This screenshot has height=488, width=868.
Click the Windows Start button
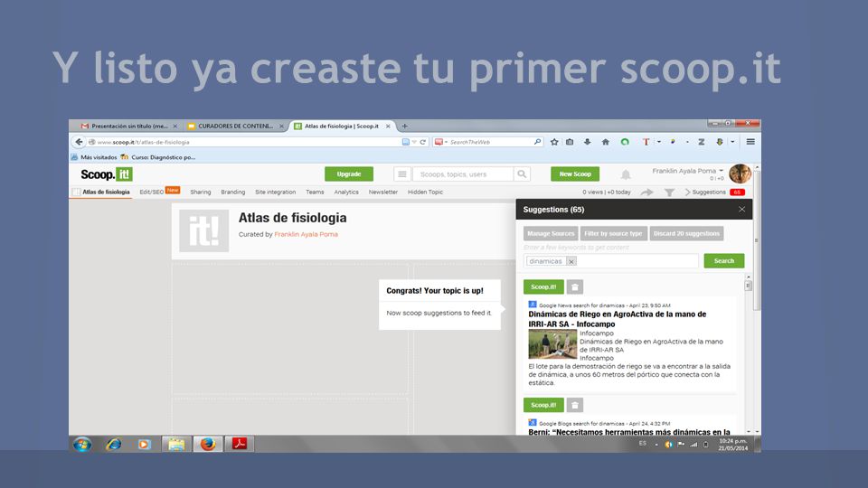(82, 445)
